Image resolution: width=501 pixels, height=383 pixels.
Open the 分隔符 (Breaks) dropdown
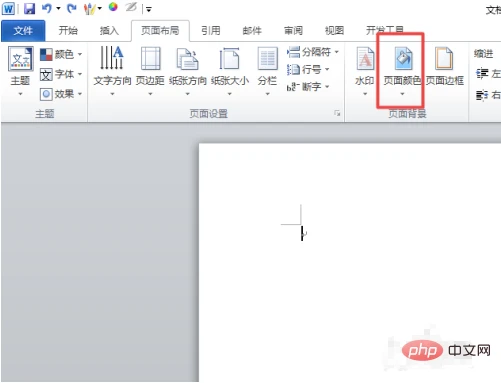pos(313,52)
